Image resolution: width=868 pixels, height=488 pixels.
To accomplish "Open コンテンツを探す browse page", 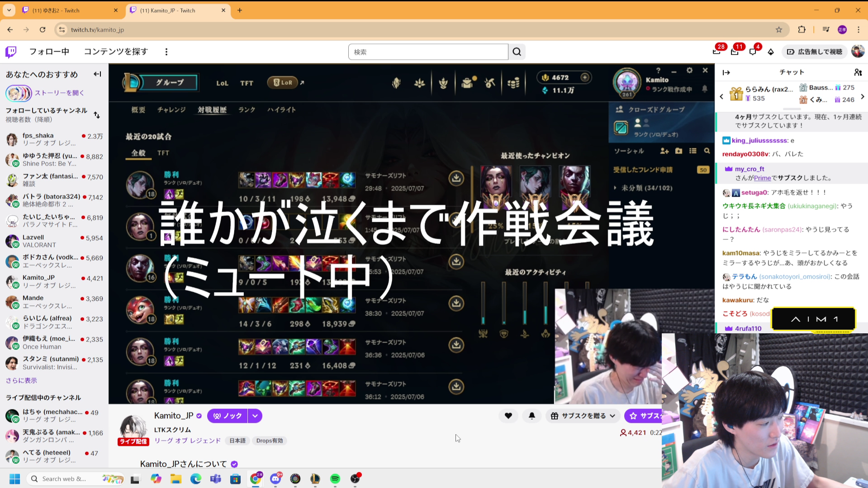I will point(116,52).
